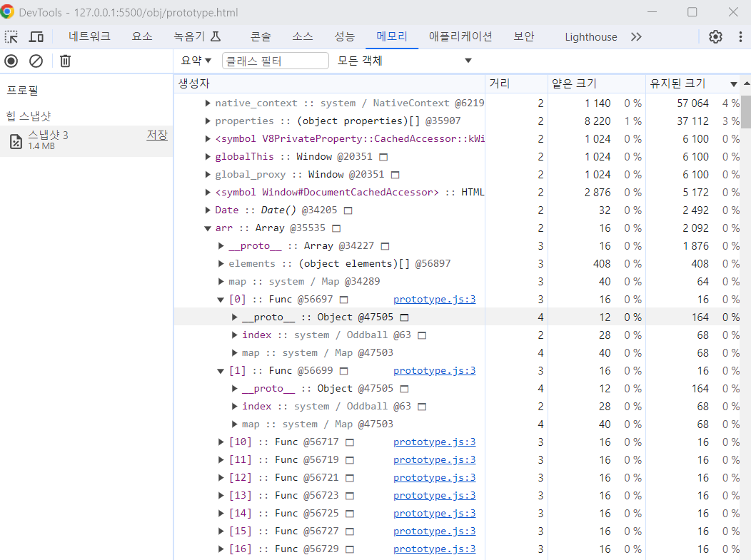Click the square icon beside arr Array @35535
Image resolution: width=751 pixels, height=560 pixels.
336,228
